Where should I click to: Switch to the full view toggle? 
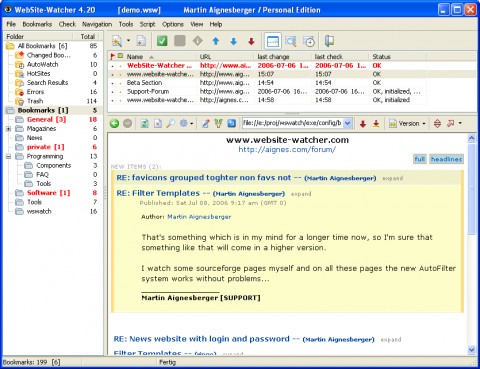(420, 159)
